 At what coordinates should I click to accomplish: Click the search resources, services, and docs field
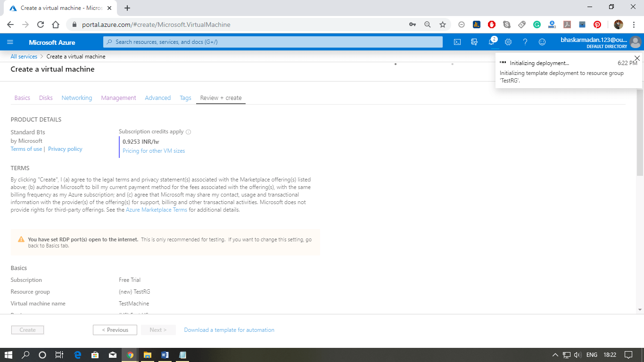(x=272, y=42)
